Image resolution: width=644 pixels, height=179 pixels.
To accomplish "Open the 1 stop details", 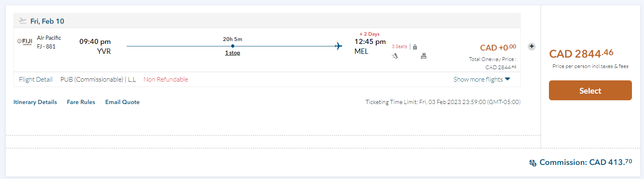I will (233, 53).
